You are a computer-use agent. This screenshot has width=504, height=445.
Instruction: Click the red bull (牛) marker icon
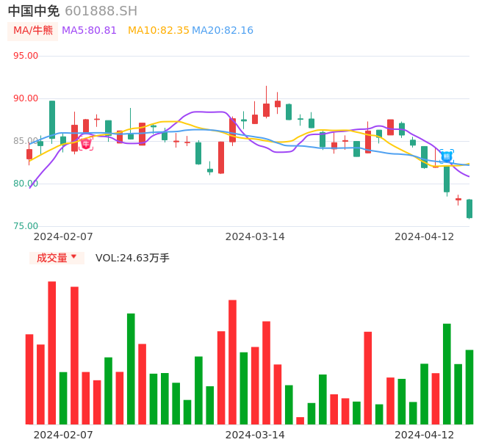pyautogui.click(x=86, y=143)
